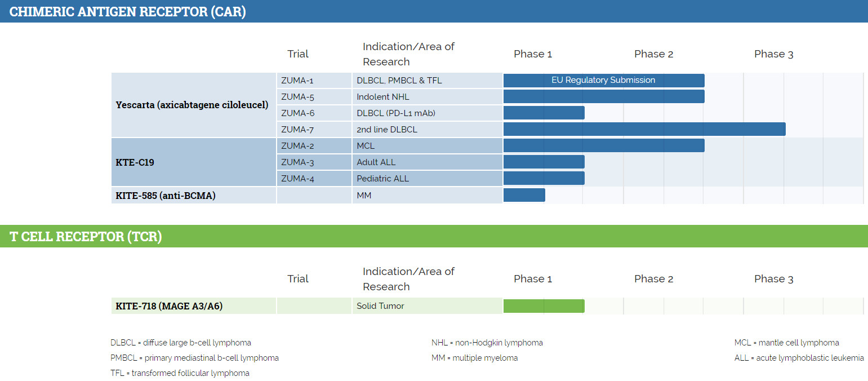Image resolution: width=868 pixels, height=381 pixels.
Task: Select the ZUMA-7 trial cell
Action: pos(314,130)
